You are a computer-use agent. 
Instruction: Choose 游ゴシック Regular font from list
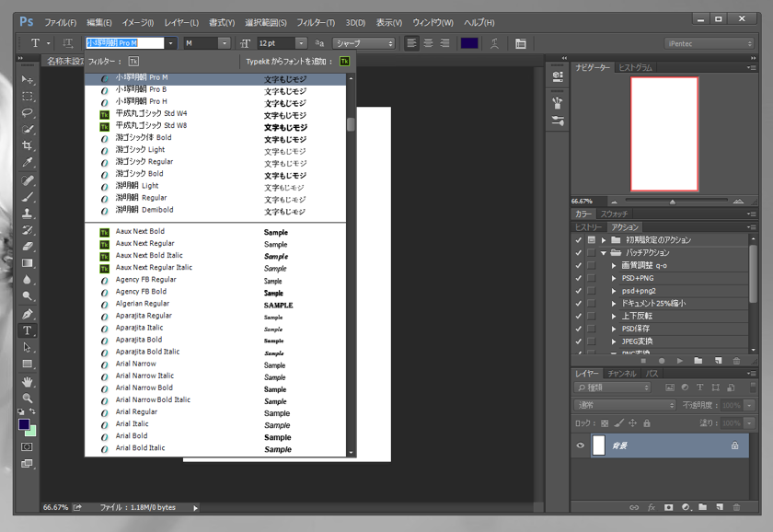pos(215,162)
